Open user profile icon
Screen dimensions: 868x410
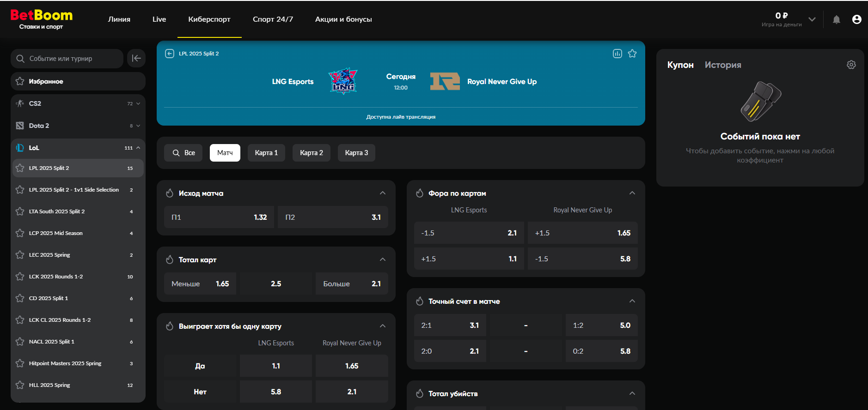tap(856, 19)
